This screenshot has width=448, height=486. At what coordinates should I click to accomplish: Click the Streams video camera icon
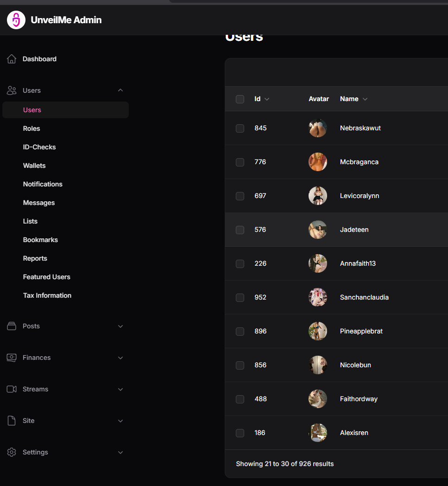(12, 389)
